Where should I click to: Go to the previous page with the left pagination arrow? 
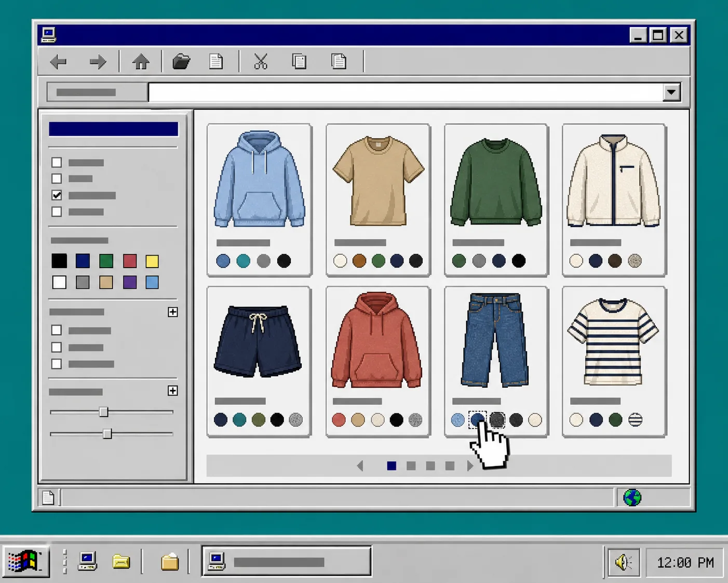coord(360,466)
